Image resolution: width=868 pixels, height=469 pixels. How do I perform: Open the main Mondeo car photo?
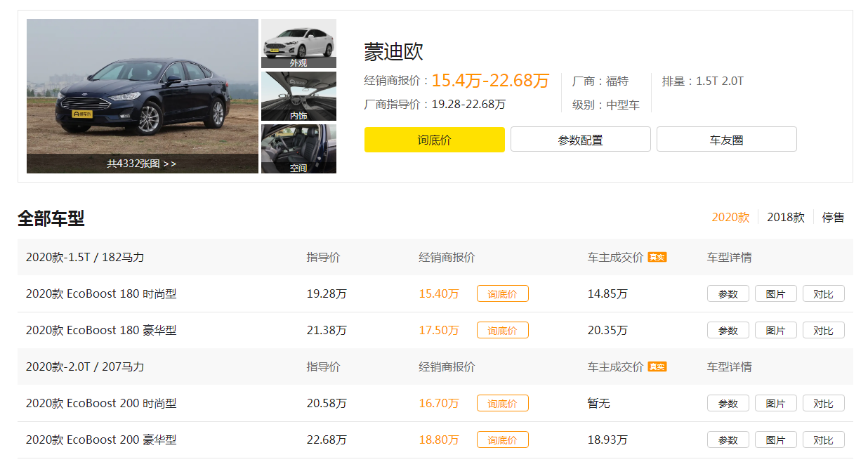coord(143,96)
